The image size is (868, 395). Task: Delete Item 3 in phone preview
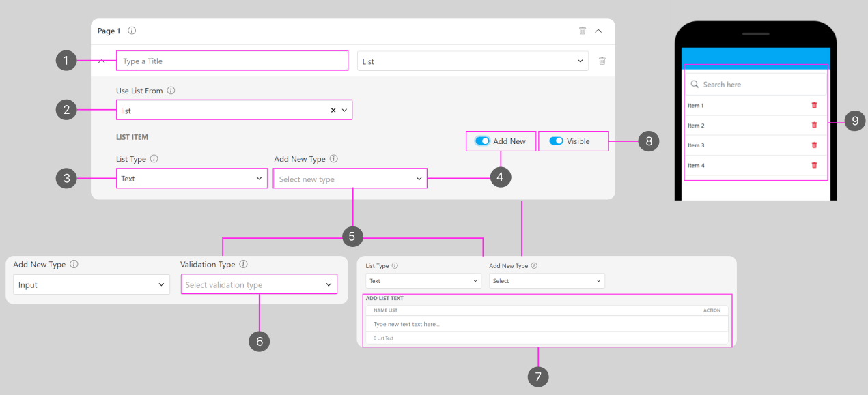[x=814, y=145]
